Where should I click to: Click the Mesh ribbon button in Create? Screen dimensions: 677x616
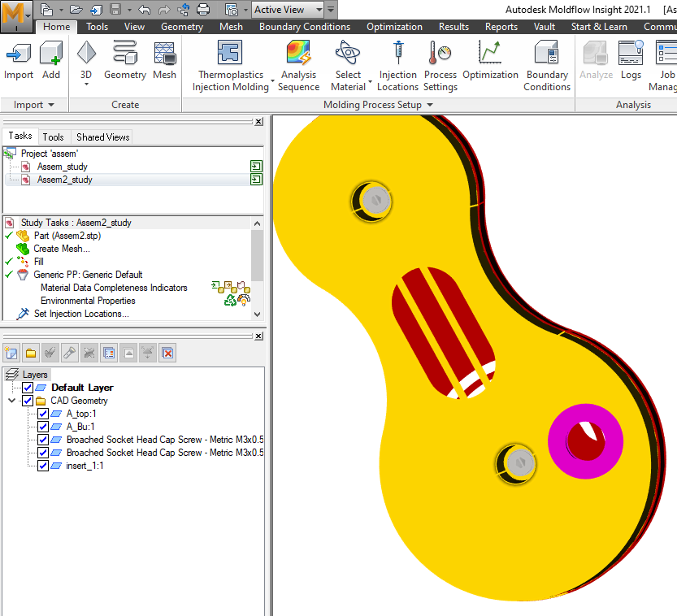[x=164, y=60]
